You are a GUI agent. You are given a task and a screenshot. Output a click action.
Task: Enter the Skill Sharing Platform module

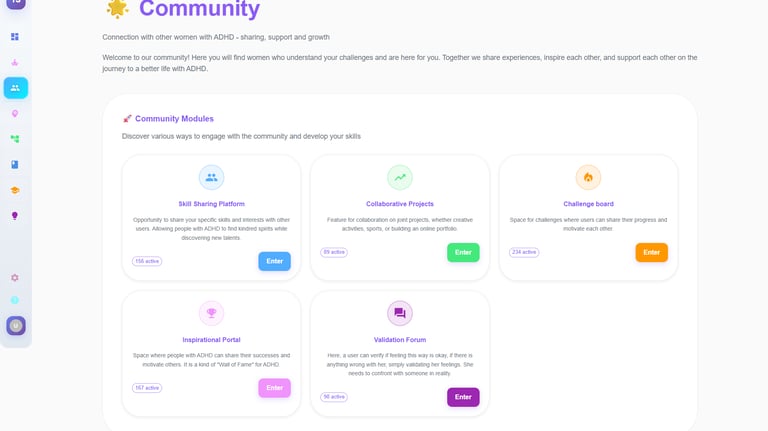click(274, 261)
